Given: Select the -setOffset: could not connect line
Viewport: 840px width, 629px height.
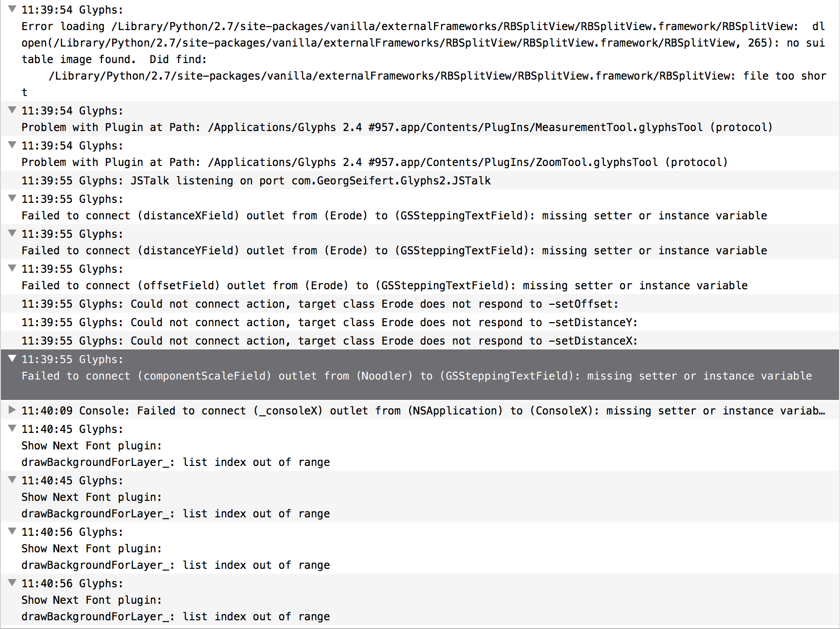Looking at the screenshot, I should point(319,304).
